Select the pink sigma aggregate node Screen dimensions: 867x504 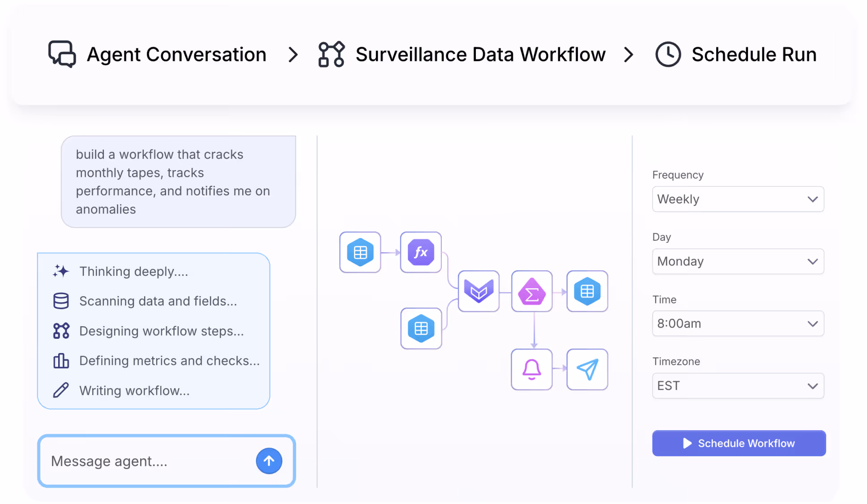pos(532,291)
